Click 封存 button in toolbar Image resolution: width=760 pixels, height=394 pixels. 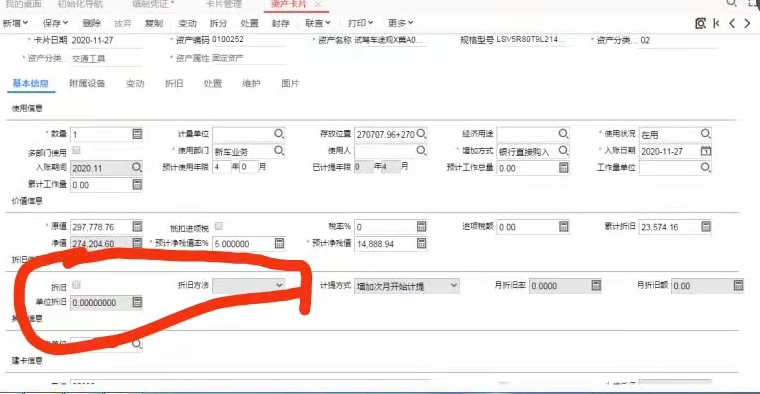point(280,23)
